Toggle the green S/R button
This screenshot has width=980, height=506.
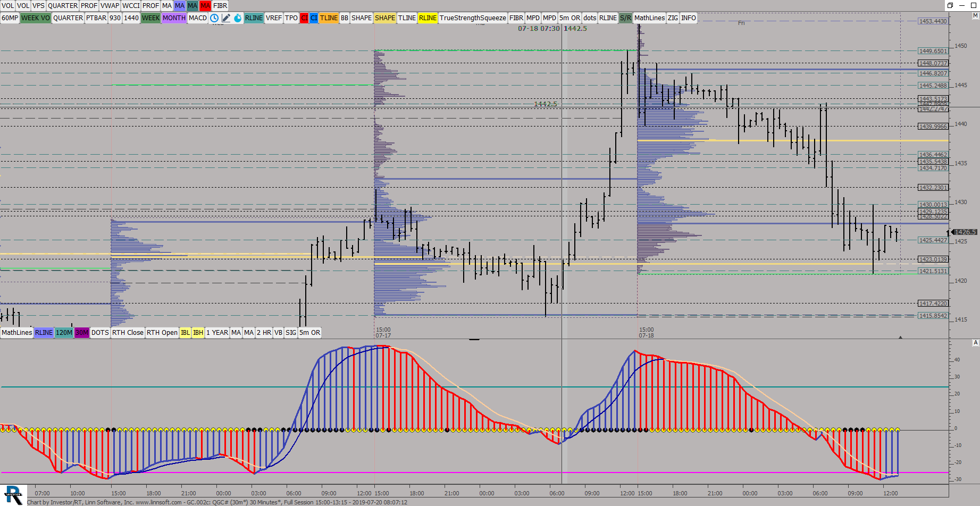click(x=625, y=18)
